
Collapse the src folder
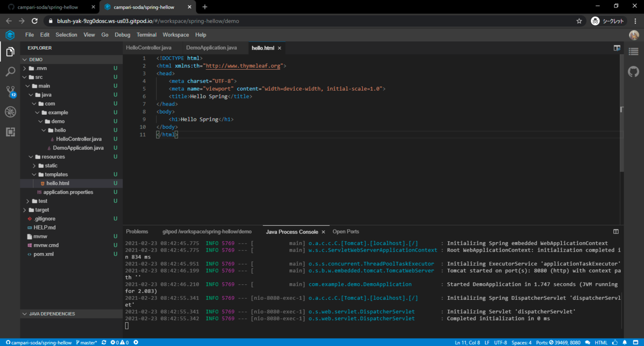(25, 77)
